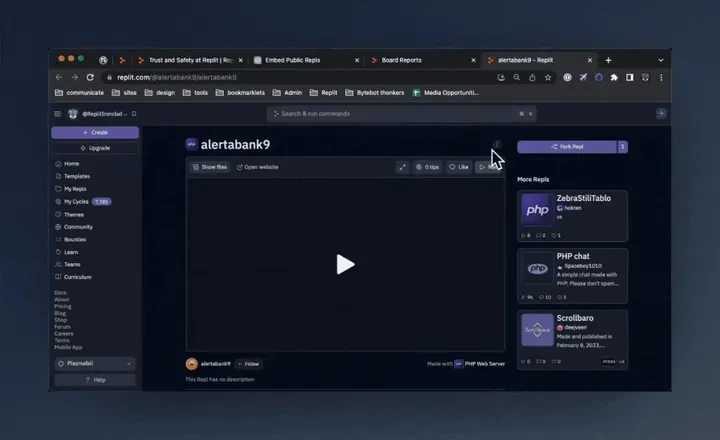Image resolution: width=720 pixels, height=440 pixels.
Task: Go back with the browser back arrow
Action: point(59,77)
